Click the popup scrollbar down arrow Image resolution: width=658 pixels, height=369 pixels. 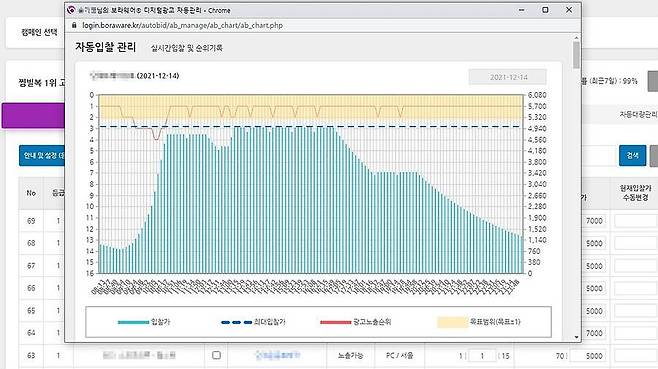(576, 337)
